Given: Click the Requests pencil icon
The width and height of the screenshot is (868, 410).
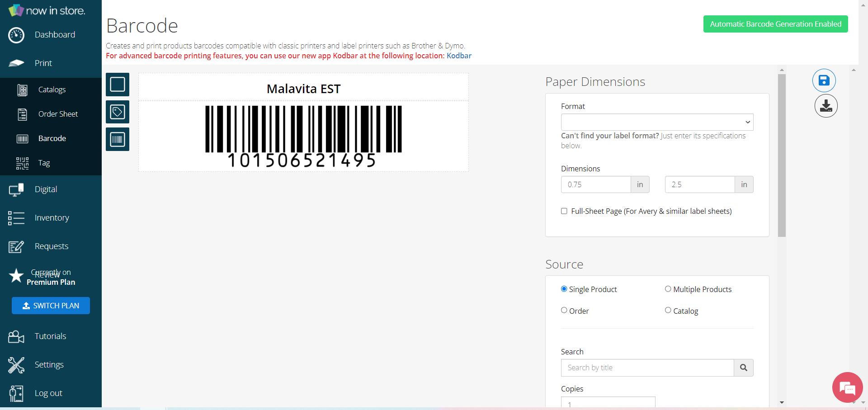Looking at the screenshot, I should [x=16, y=246].
